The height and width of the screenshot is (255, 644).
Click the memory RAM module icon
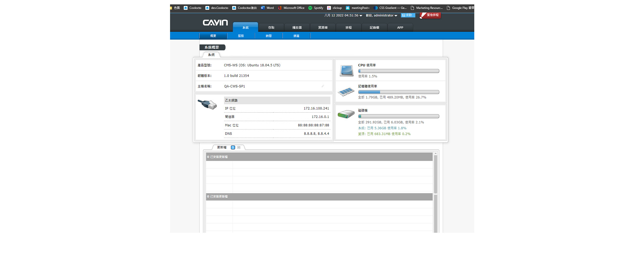346,91
